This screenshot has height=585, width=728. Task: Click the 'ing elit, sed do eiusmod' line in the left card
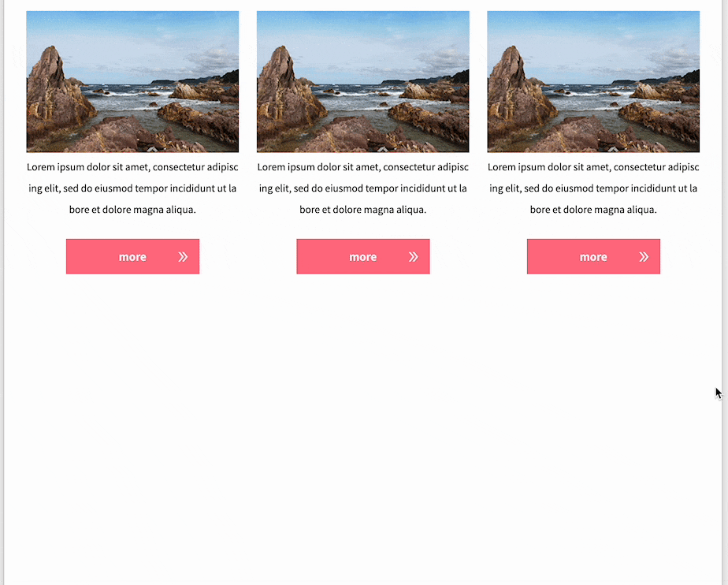[x=133, y=188]
